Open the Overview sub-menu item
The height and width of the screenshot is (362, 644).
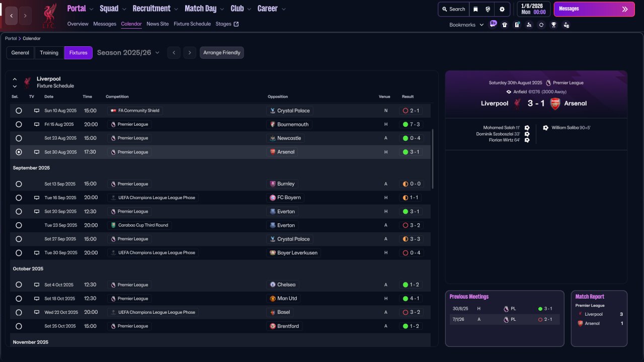pos(78,24)
